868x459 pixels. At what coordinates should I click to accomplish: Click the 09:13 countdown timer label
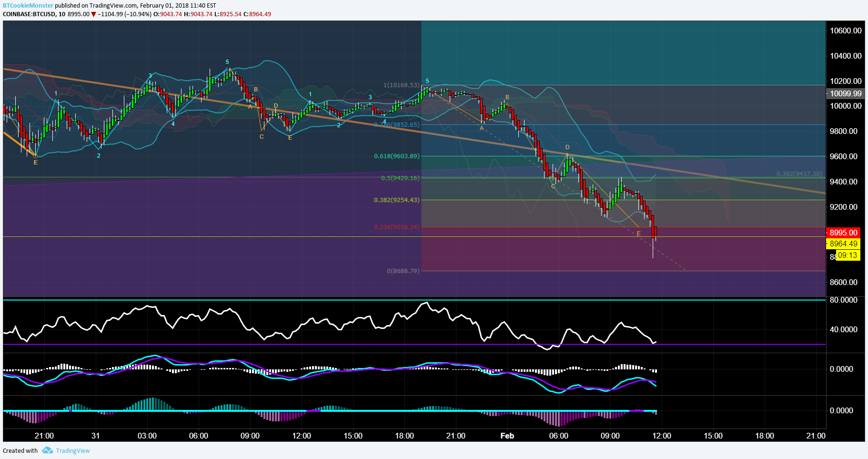click(x=848, y=255)
